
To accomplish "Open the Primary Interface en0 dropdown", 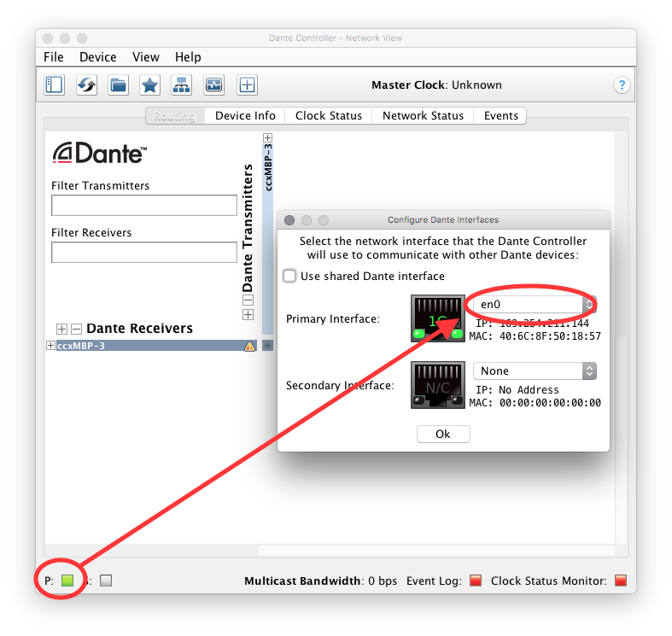I will (535, 304).
